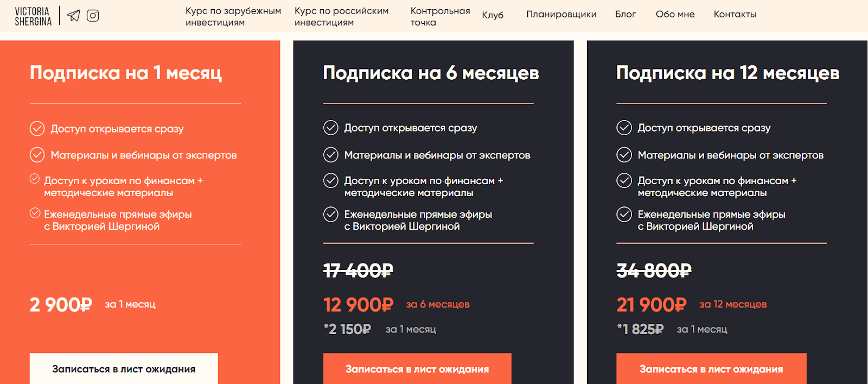Viewport: 868px width, 384px height.
Task: Click checkmark next to 12-month 'Еженедельные прямые эфиры'
Action: point(624,215)
